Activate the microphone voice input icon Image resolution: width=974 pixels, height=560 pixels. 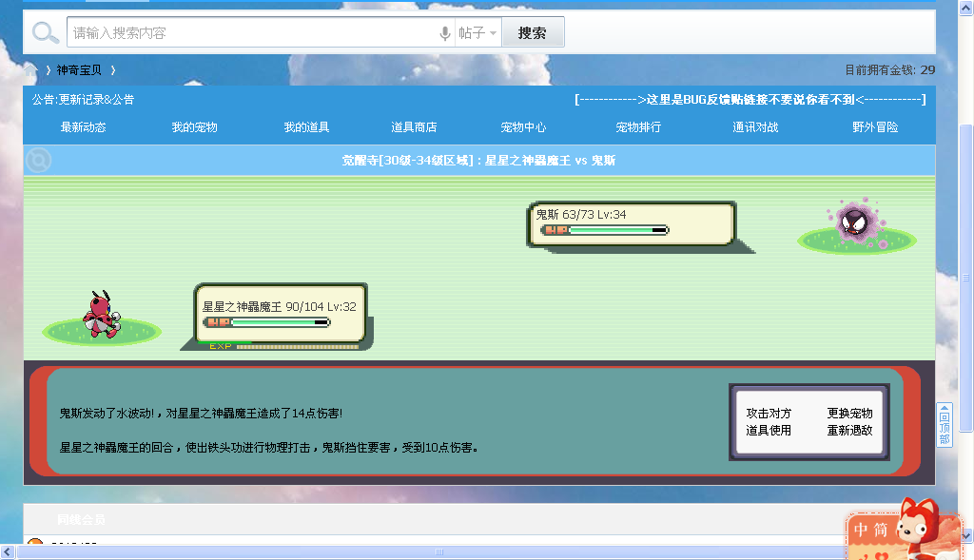(445, 33)
